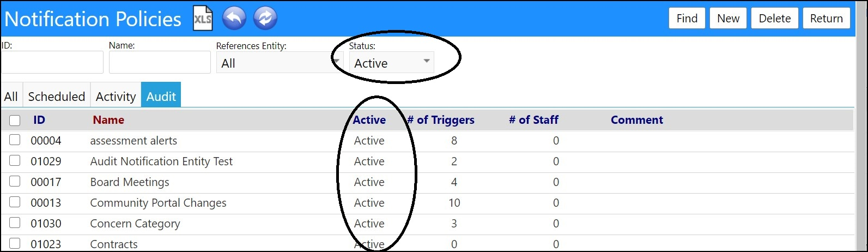Screen dimensions: 868x252
Task: Click into the Name filter field
Action: tap(160, 62)
